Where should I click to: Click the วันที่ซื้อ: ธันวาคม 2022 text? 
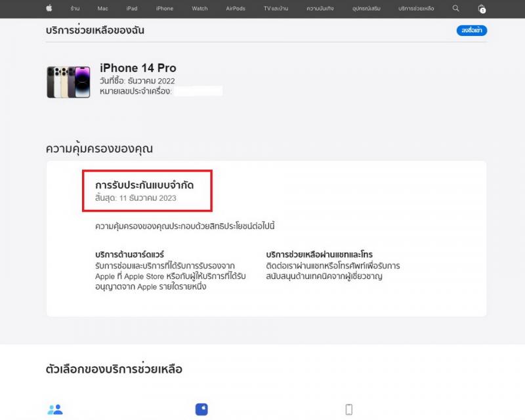[137, 81]
